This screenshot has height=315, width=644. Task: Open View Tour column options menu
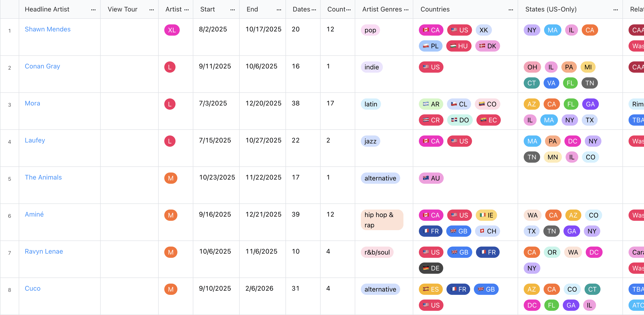click(151, 10)
